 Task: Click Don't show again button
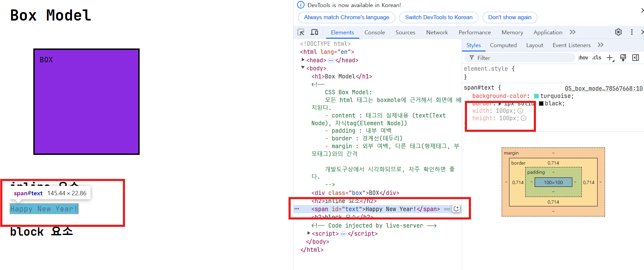coord(510,18)
